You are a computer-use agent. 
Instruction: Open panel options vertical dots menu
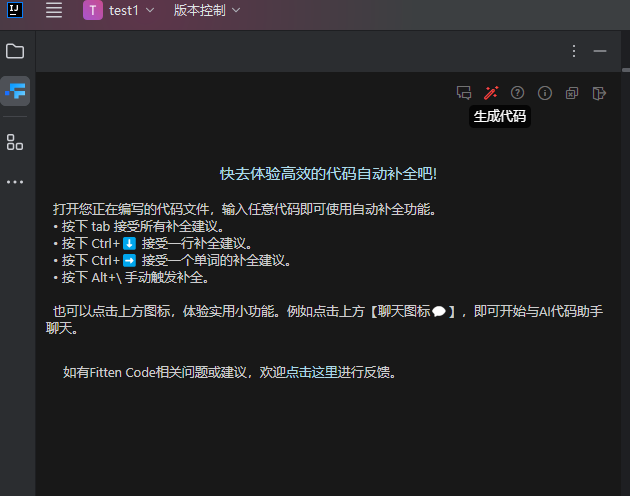pos(574,51)
